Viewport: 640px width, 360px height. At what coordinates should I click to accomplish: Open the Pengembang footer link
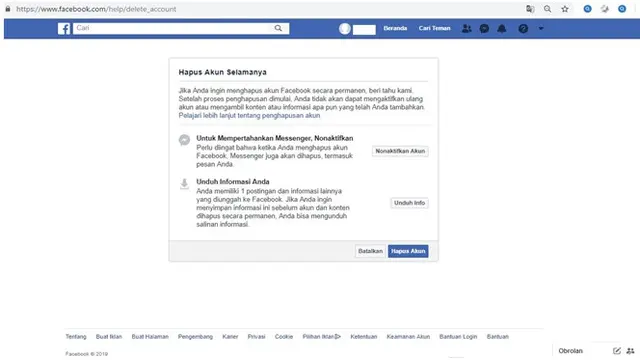(196, 337)
